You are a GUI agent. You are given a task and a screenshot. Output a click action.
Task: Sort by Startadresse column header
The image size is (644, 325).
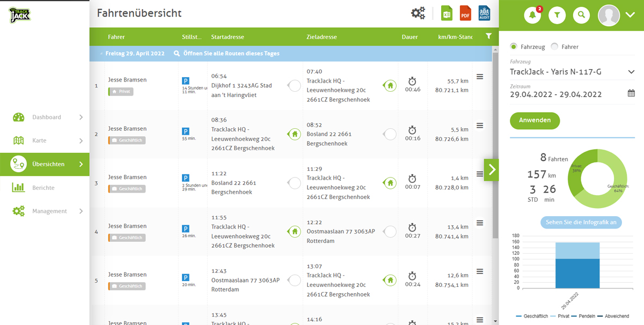[228, 37]
